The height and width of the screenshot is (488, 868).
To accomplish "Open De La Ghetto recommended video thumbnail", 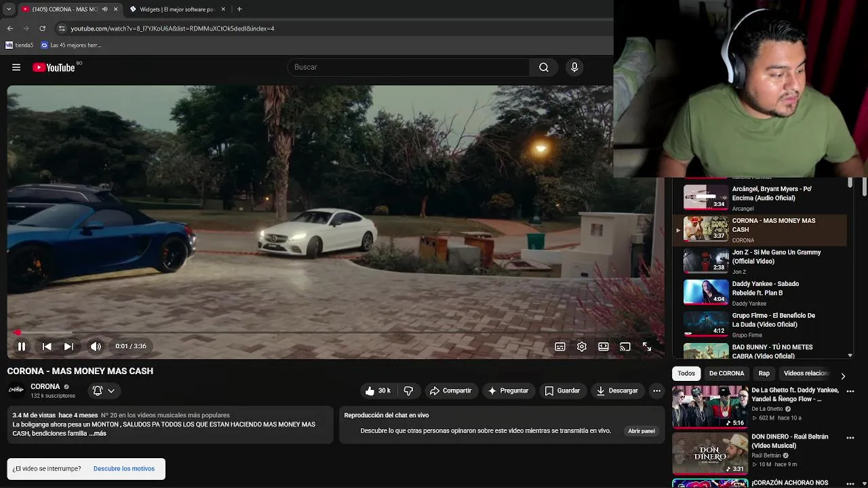I will [709, 407].
